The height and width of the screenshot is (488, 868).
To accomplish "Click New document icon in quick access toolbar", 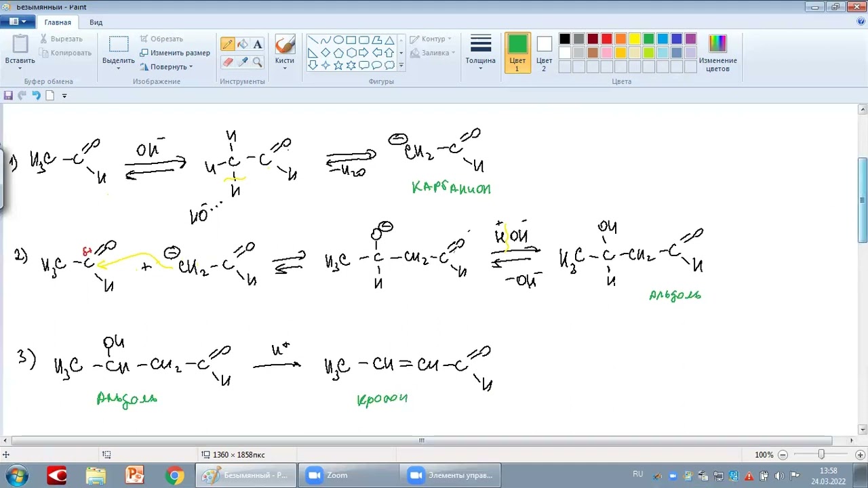I will 50,96.
